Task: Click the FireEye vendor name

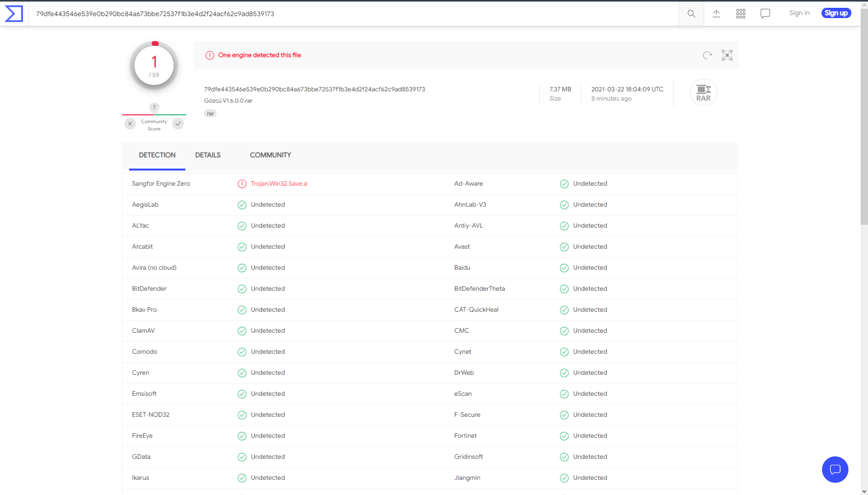Action: click(142, 436)
